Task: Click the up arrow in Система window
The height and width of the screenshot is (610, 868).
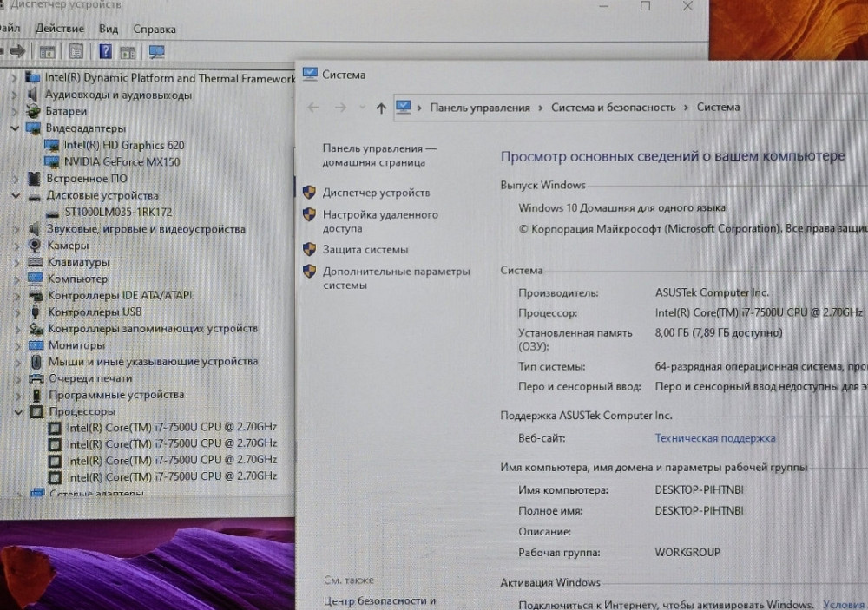Action: [x=381, y=108]
